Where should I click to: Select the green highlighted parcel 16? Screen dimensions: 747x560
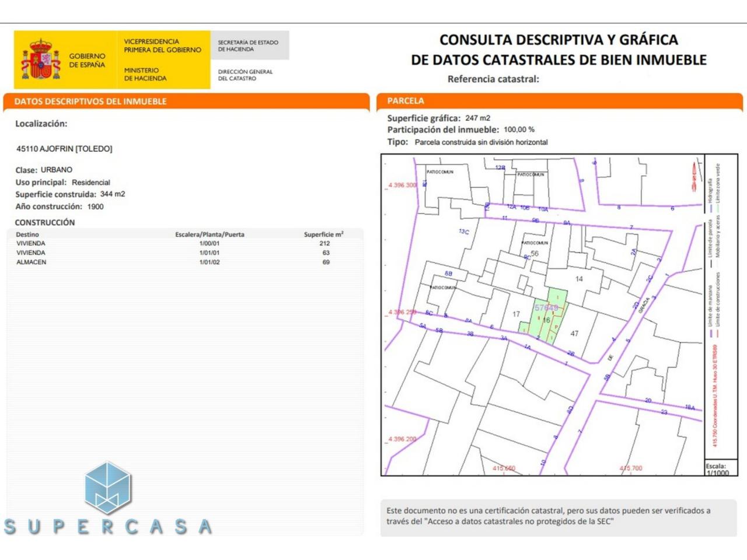point(546,319)
